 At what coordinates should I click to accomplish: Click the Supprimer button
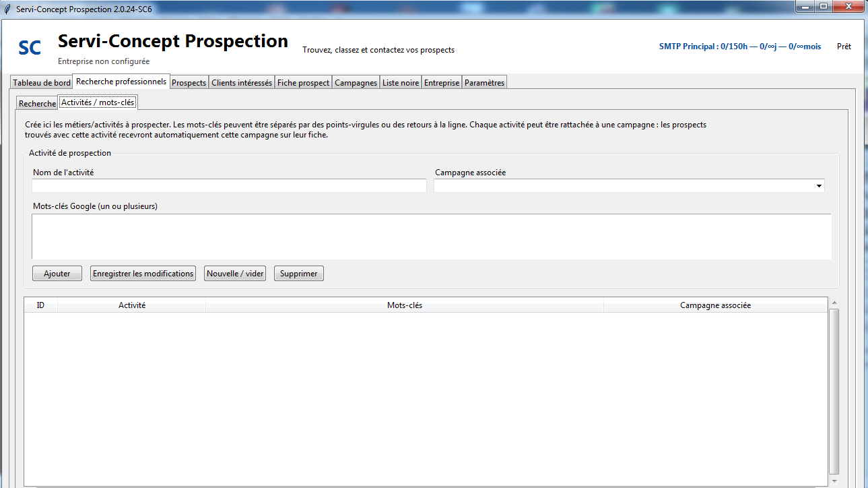point(299,274)
